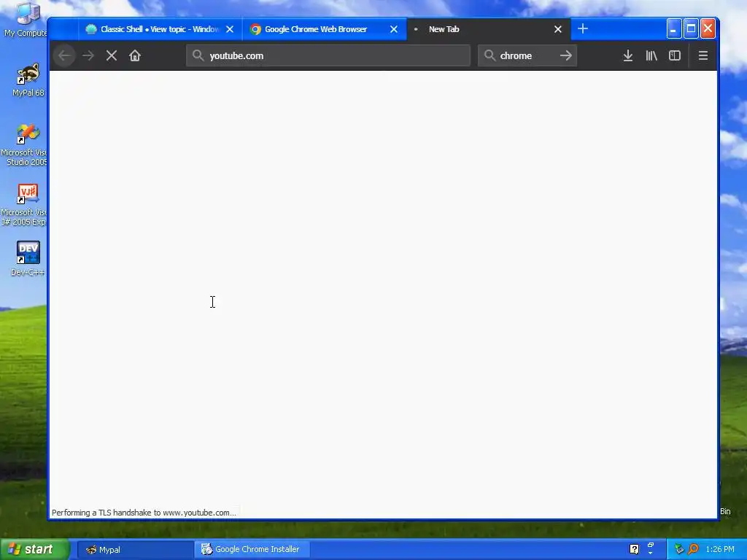The image size is (747, 560).
Task: Close the Google Chrome Web Browser tab
Action: tap(394, 29)
